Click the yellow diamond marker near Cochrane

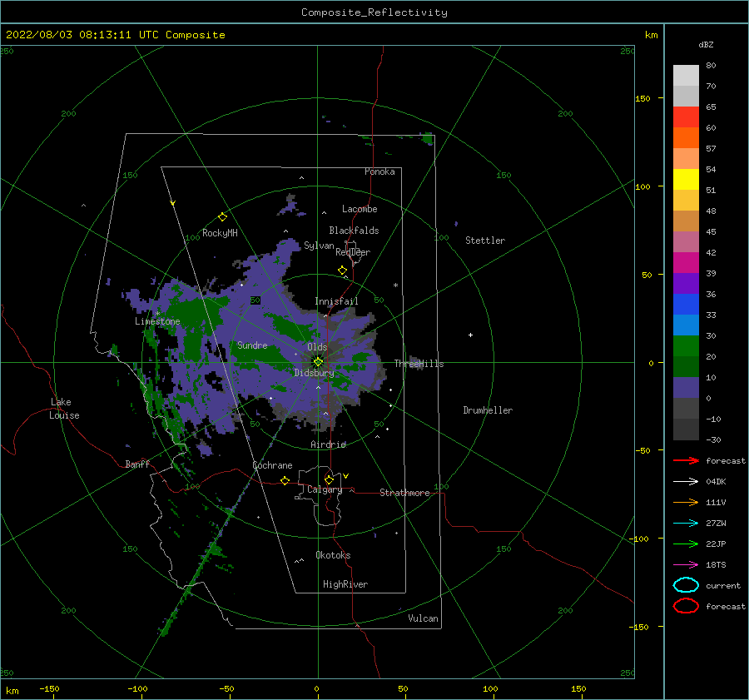(x=285, y=480)
